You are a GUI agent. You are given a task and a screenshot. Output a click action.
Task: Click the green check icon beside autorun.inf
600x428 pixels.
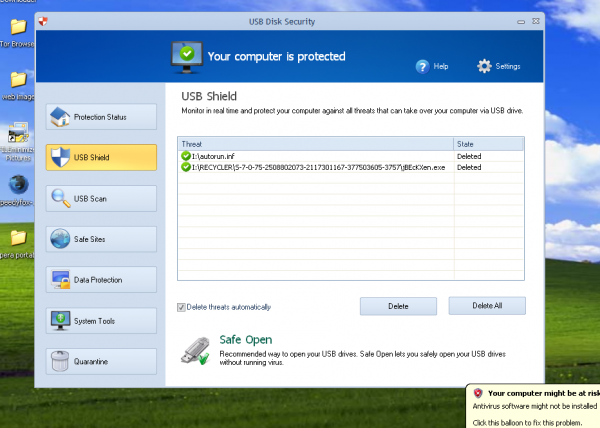point(186,156)
